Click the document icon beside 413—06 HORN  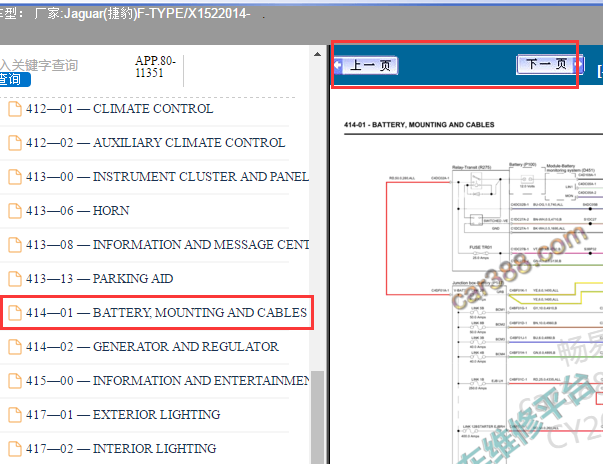coord(15,211)
